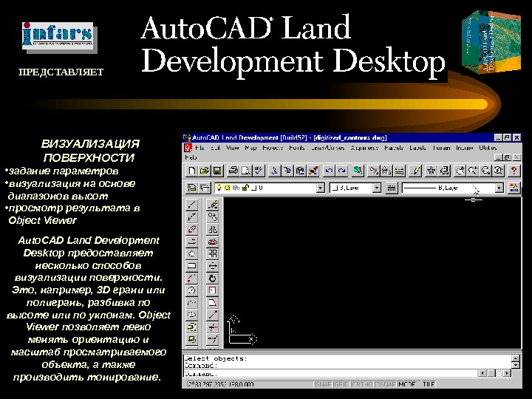Open the Terrain menu

coord(441,148)
